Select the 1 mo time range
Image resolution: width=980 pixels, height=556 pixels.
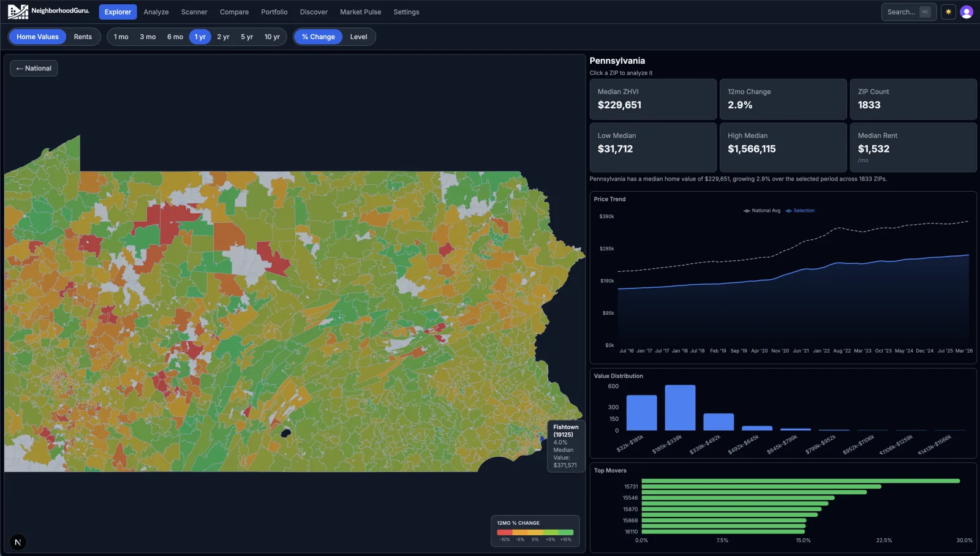120,37
